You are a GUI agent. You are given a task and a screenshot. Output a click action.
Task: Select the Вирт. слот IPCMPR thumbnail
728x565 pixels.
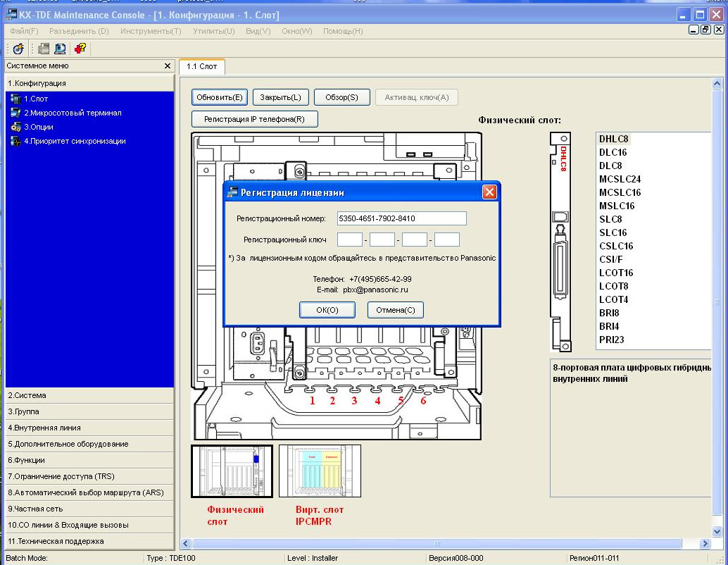320,471
